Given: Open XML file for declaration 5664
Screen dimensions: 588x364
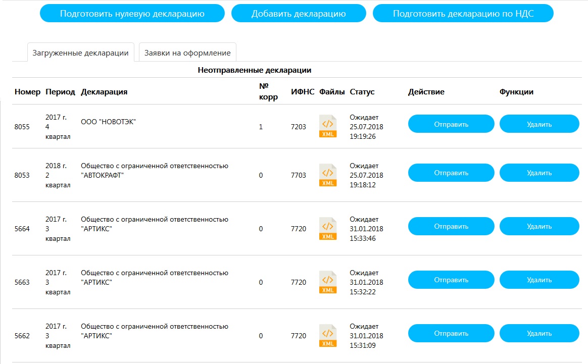Looking at the screenshot, I should 328,229.
